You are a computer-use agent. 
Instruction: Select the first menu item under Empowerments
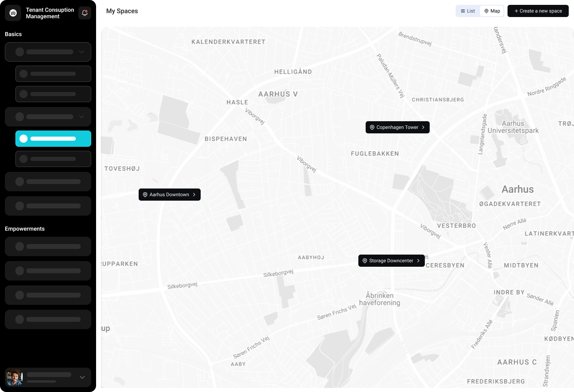(48, 246)
